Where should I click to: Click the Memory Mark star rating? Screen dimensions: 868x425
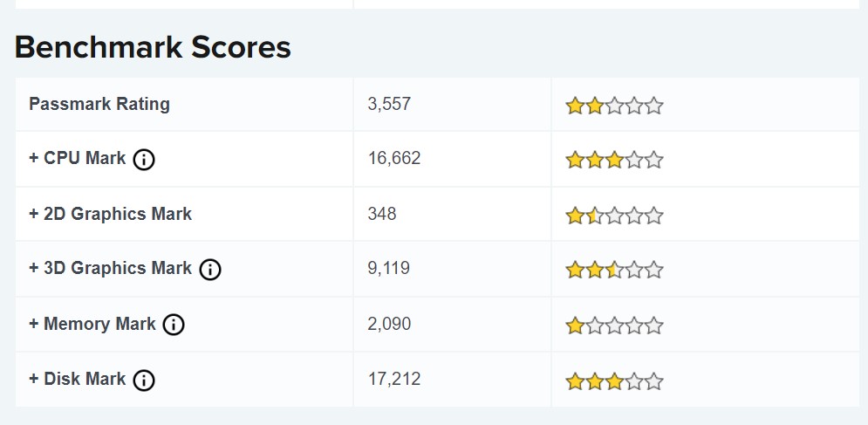click(x=614, y=326)
